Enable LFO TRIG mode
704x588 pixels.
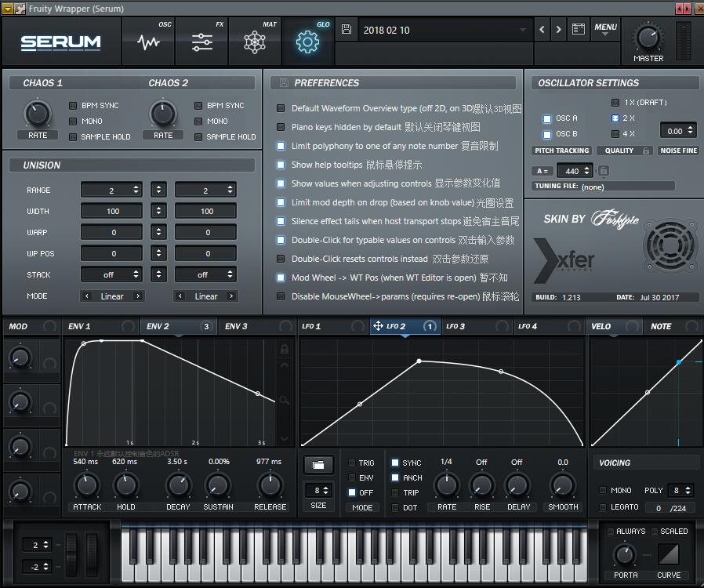[352, 463]
